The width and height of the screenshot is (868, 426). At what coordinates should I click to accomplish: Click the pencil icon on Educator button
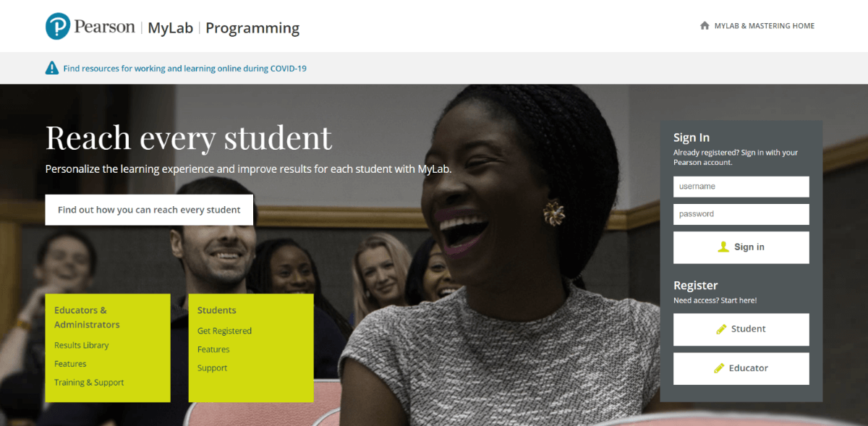click(719, 368)
